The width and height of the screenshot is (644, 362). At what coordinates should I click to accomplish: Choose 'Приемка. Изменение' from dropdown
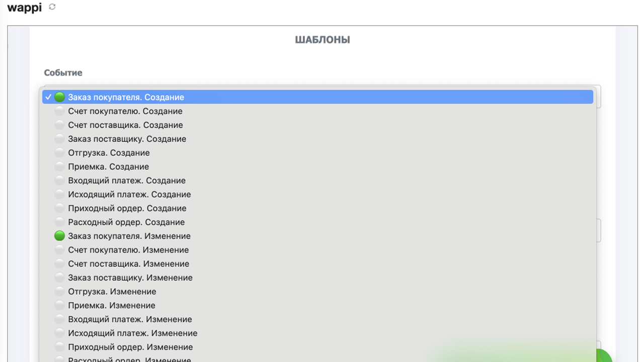111,305
